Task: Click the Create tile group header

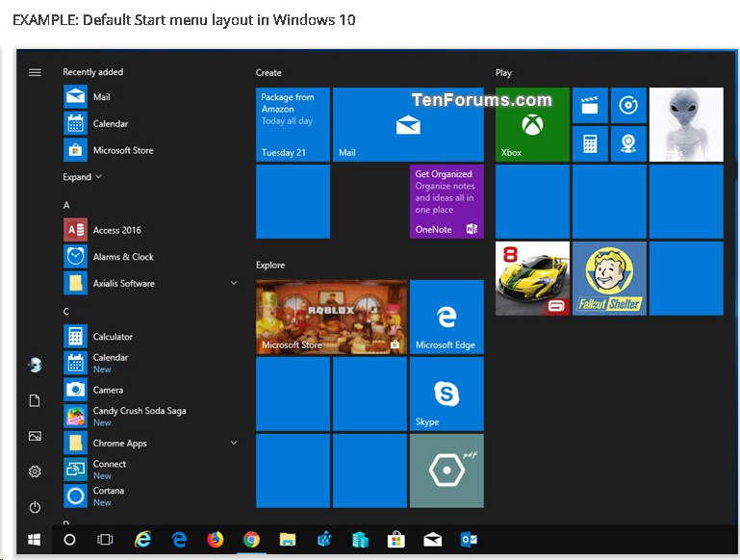Action: click(x=268, y=73)
